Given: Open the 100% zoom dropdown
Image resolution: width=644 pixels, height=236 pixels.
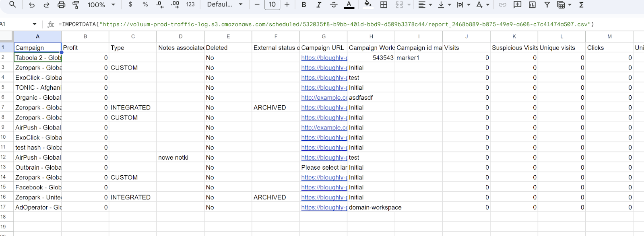Looking at the screenshot, I should (101, 5).
